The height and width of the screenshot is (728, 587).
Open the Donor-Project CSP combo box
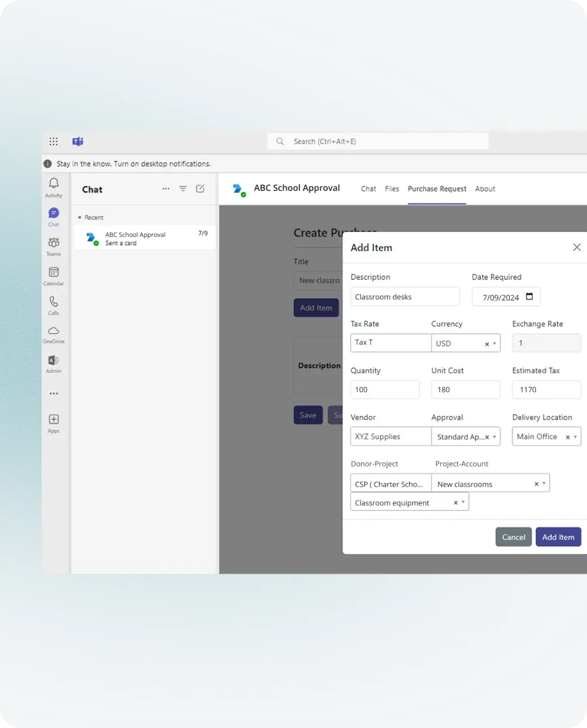tap(391, 483)
